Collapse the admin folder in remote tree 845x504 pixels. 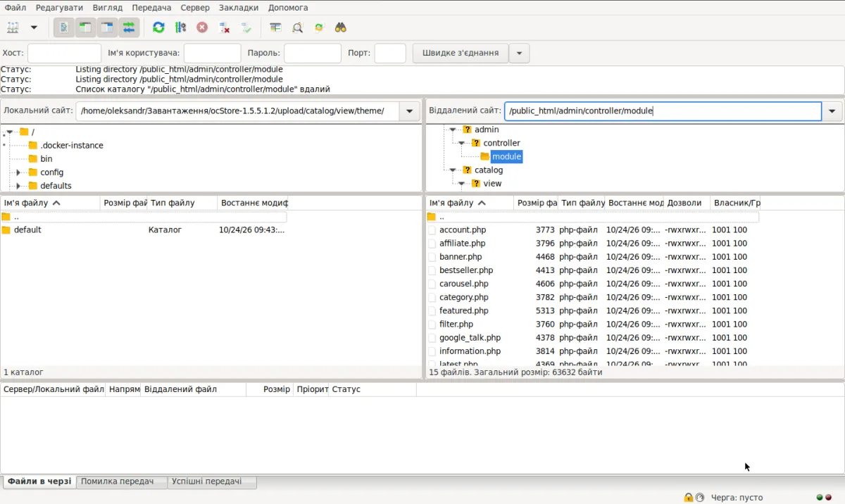click(453, 130)
